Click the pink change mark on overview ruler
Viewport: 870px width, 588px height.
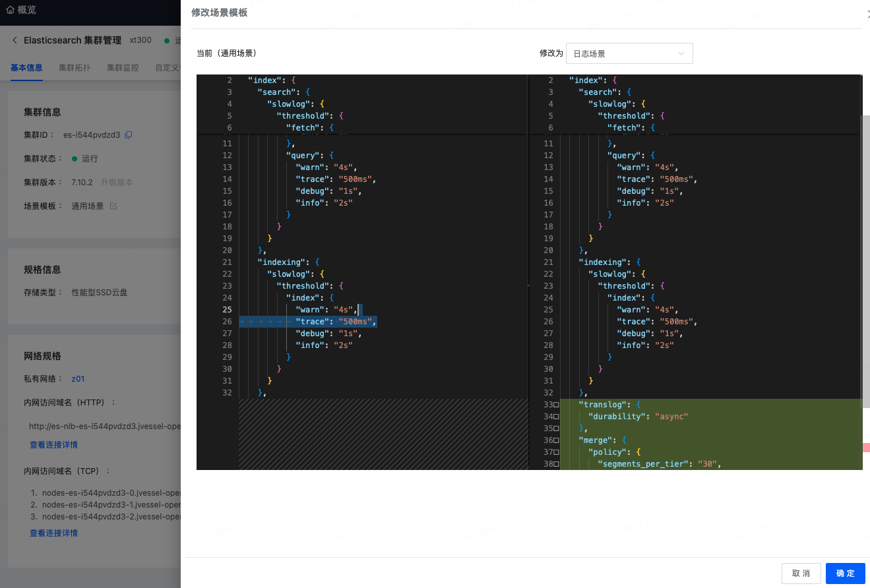tap(866, 448)
